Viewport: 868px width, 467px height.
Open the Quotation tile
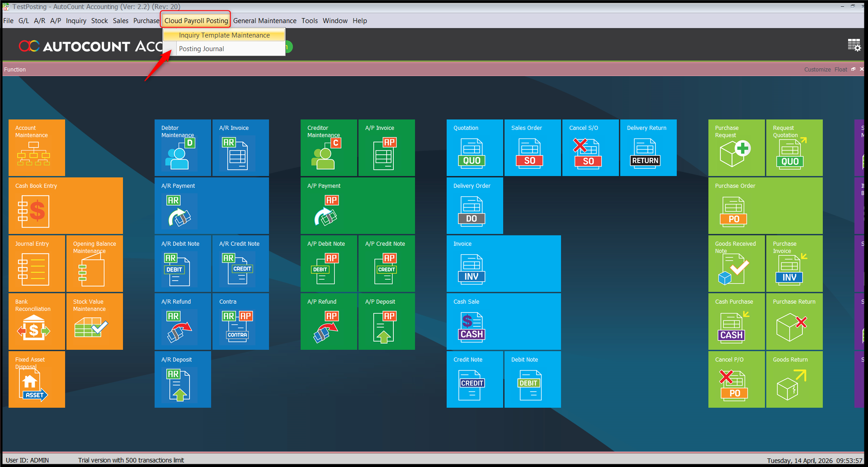pyautogui.click(x=475, y=148)
